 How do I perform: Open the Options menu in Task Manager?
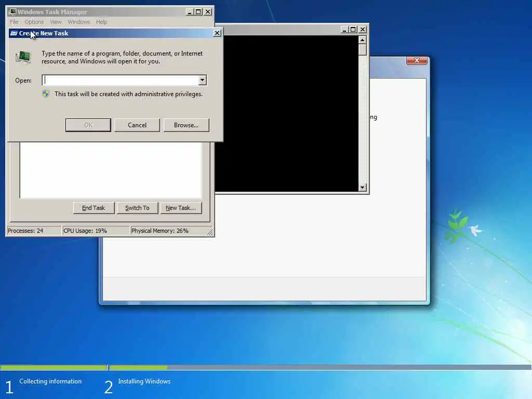click(x=34, y=22)
